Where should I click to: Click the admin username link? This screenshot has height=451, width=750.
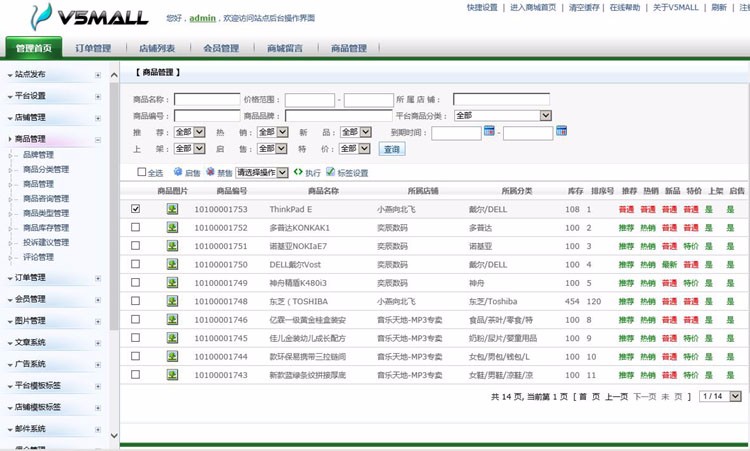tap(202, 18)
